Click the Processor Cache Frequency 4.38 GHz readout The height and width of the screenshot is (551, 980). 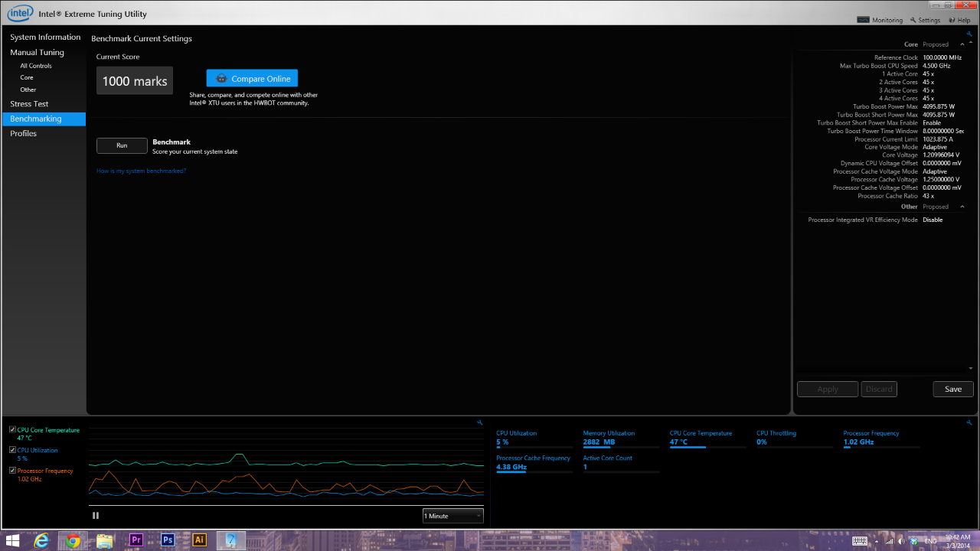(534, 462)
